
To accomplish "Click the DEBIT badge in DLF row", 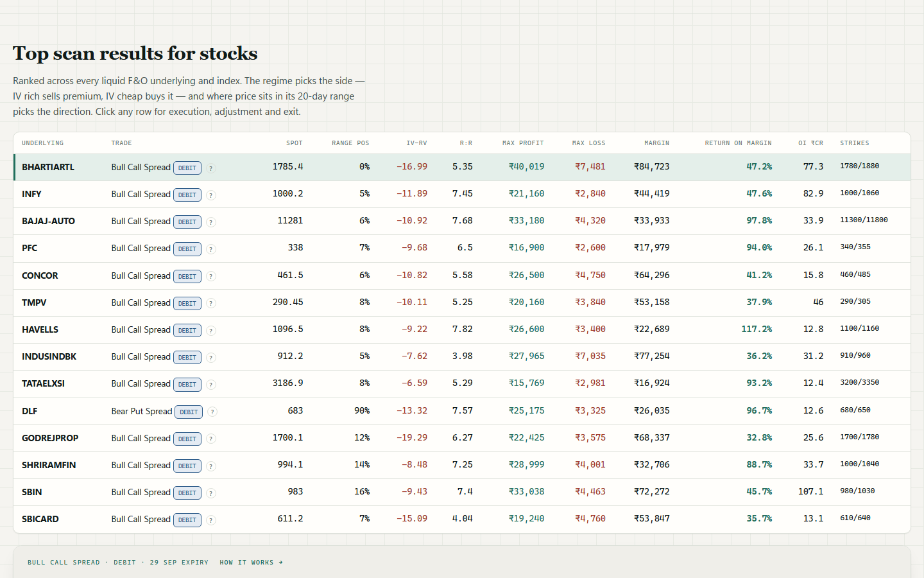I will (x=189, y=412).
